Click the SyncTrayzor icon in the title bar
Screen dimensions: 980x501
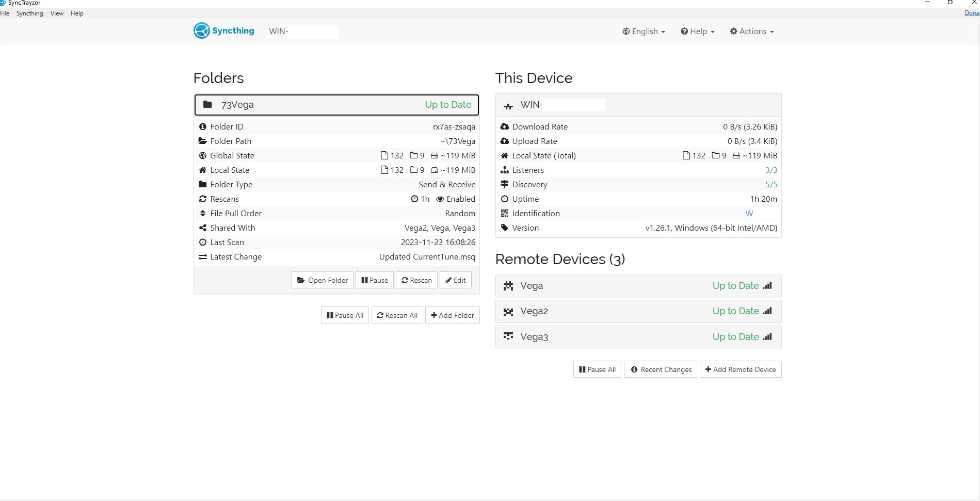3,3
